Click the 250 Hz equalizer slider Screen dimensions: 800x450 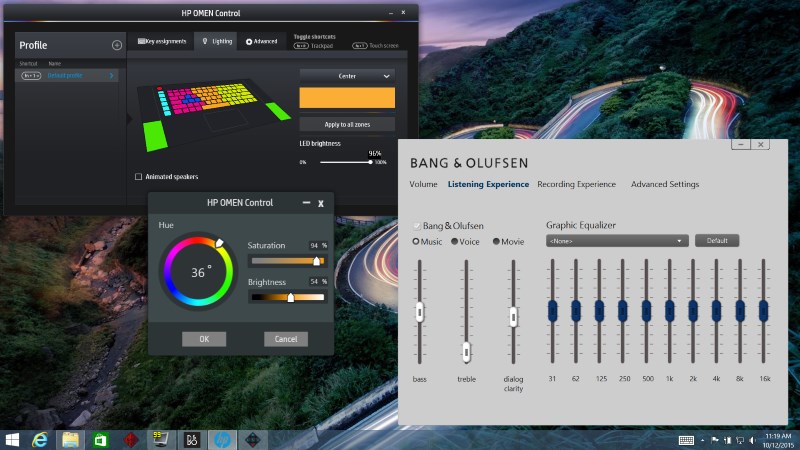[622, 311]
